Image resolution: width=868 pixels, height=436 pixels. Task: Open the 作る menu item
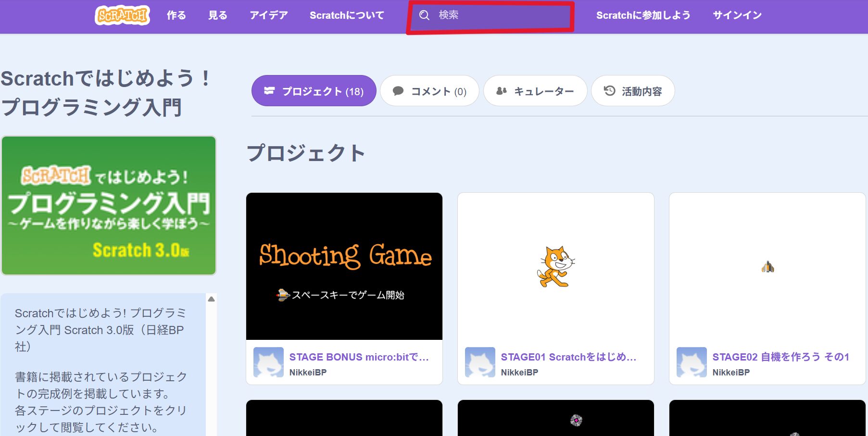point(176,15)
